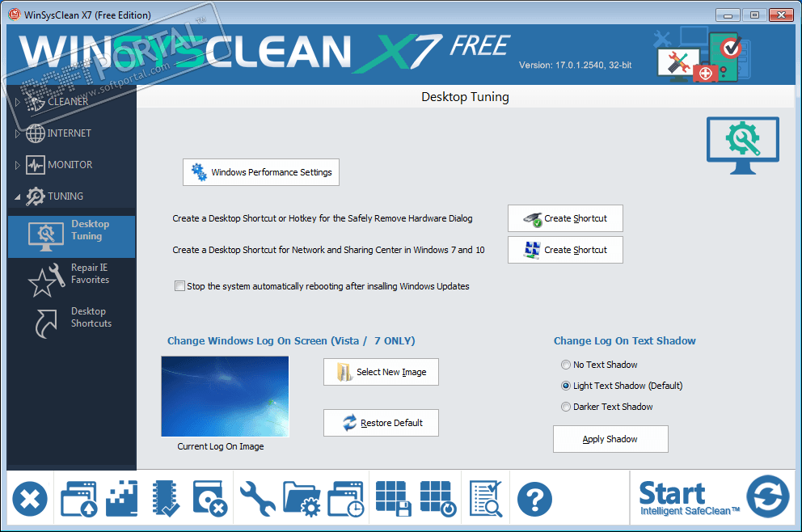Click the Desktop Tuning page heading
802x532 pixels.
click(x=465, y=97)
